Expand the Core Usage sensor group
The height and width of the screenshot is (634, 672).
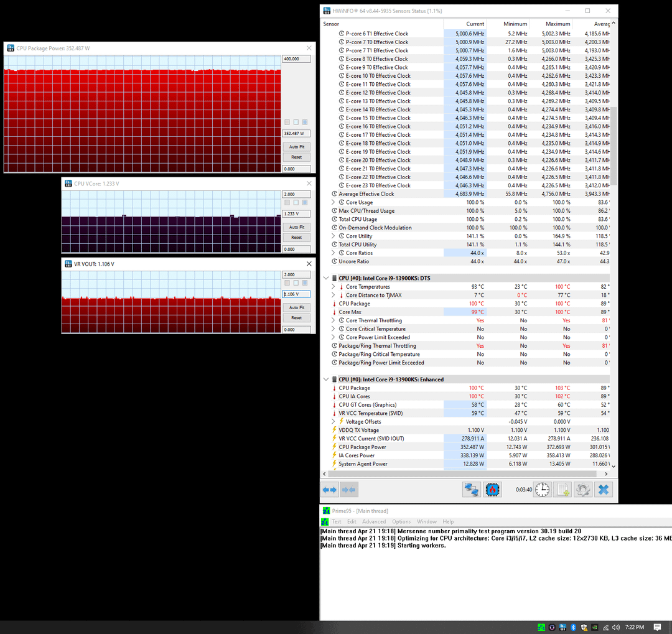[x=334, y=202]
